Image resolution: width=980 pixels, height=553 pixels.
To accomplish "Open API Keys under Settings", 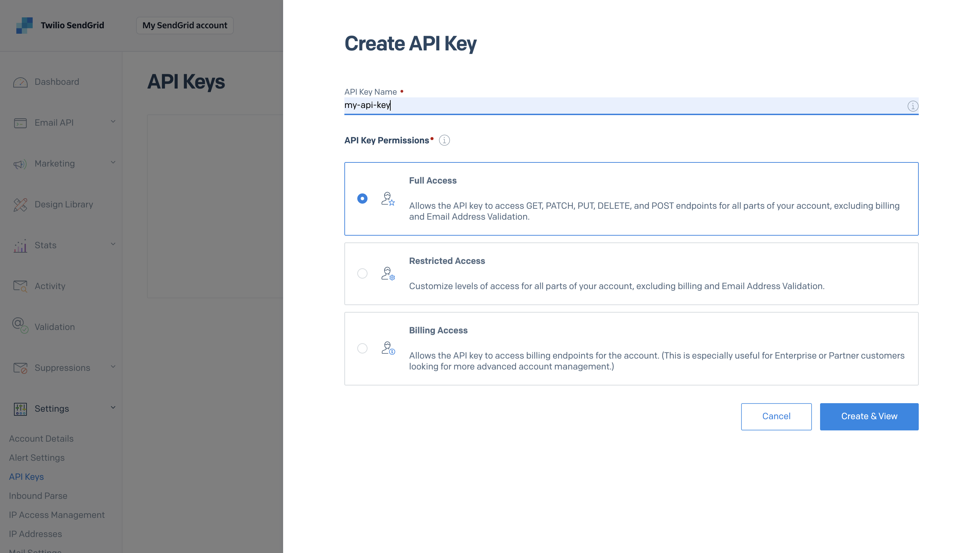I will point(26,477).
